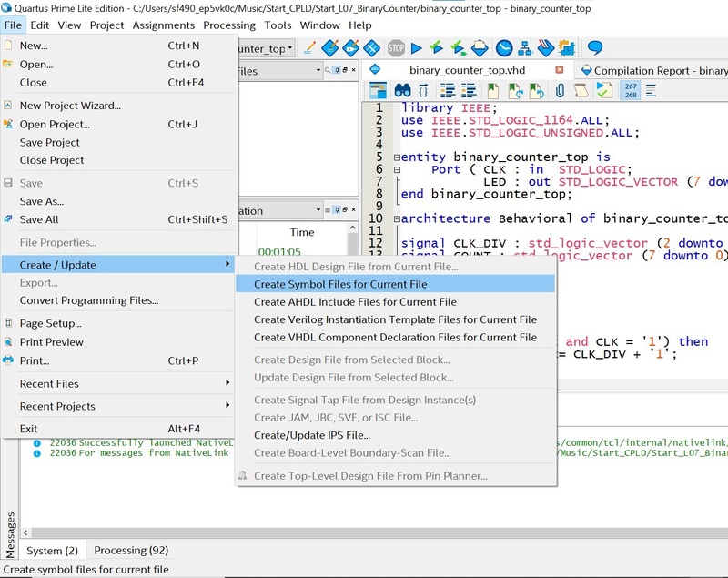Switch to Processing (92) messages tab
Image resolution: width=728 pixels, height=578 pixels.
coord(131,550)
